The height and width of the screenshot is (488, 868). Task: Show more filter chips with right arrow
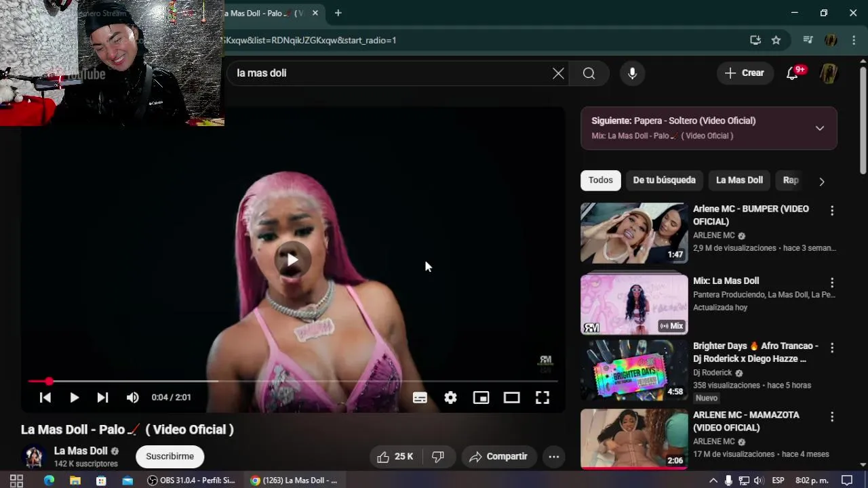pyautogui.click(x=822, y=182)
